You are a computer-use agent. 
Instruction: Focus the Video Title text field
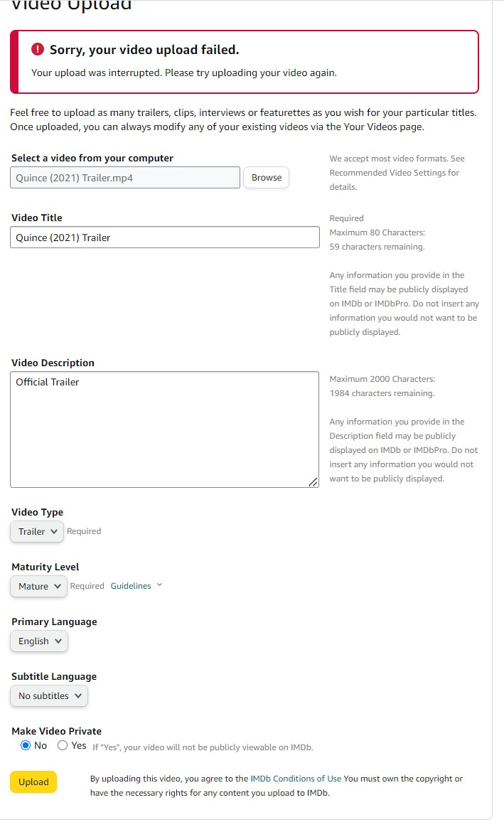click(x=165, y=238)
